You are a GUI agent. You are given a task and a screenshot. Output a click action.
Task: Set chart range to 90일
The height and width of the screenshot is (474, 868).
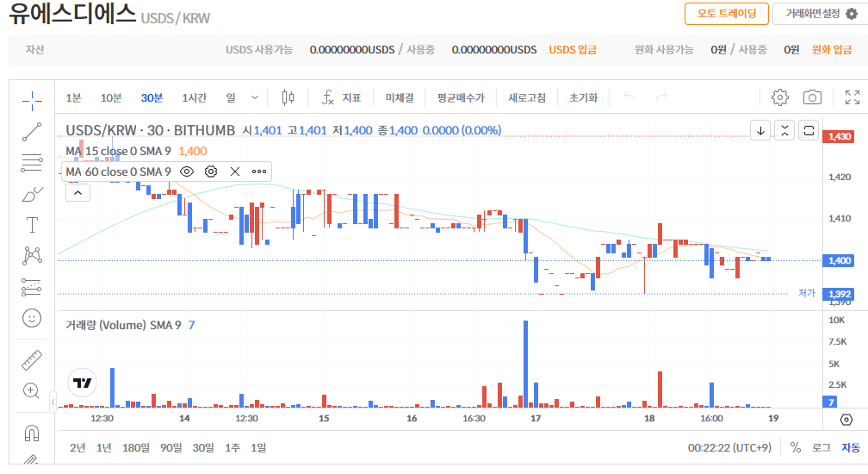click(171, 447)
